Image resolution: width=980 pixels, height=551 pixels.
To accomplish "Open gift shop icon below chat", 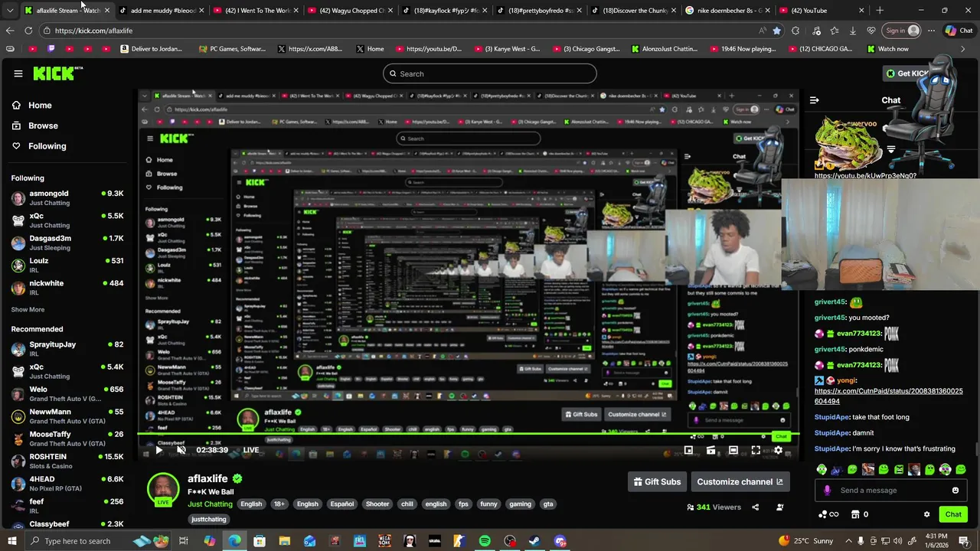I will (x=856, y=514).
